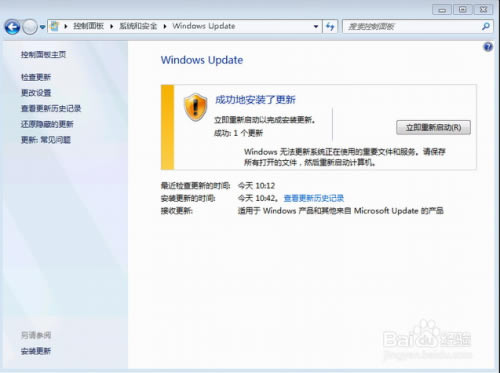Open the address bar history dropdown
This screenshot has height=373, width=500.
(x=316, y=26)
